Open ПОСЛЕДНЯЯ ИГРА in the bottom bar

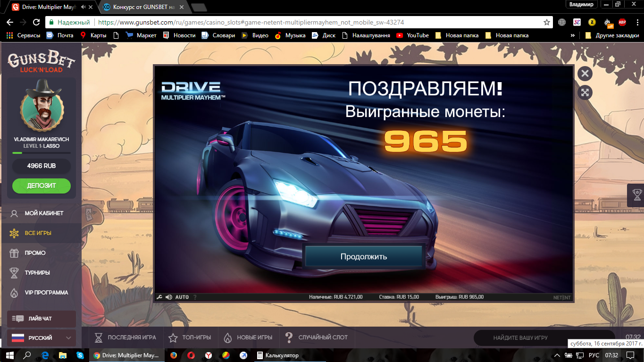point(125,337)
